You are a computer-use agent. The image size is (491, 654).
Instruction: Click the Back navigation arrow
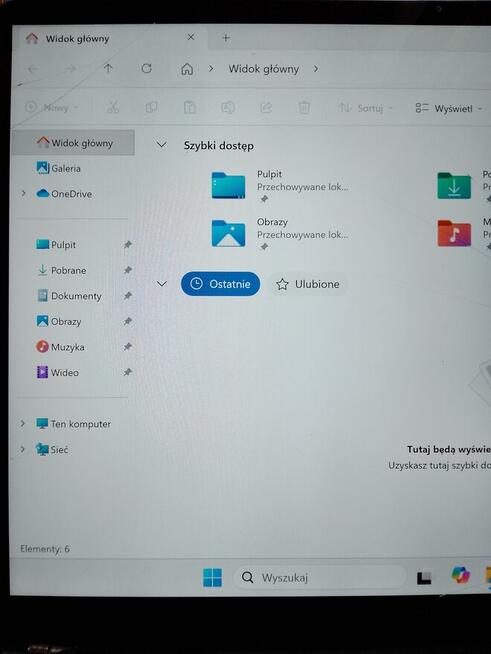click(x=33, y=69)
